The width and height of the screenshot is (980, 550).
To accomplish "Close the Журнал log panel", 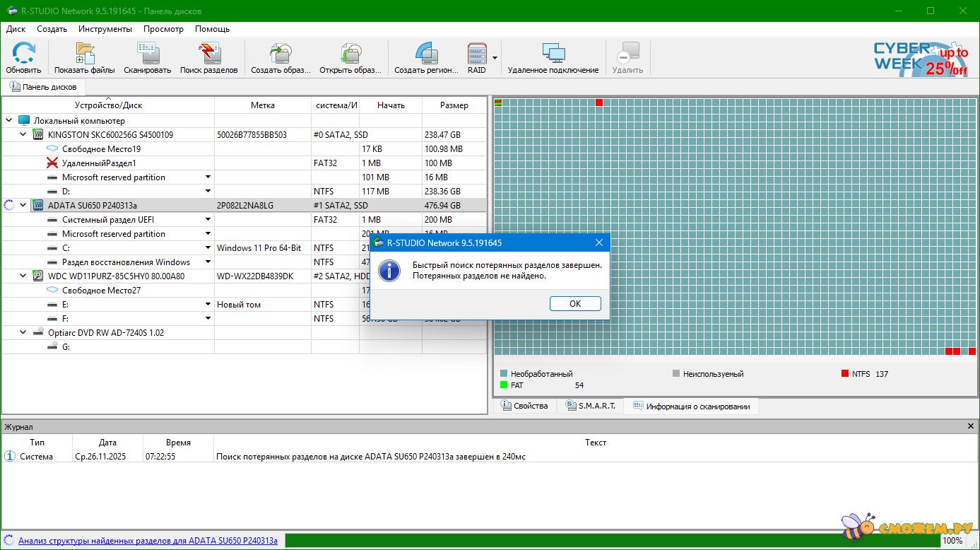I will click(x=970, y=426).
